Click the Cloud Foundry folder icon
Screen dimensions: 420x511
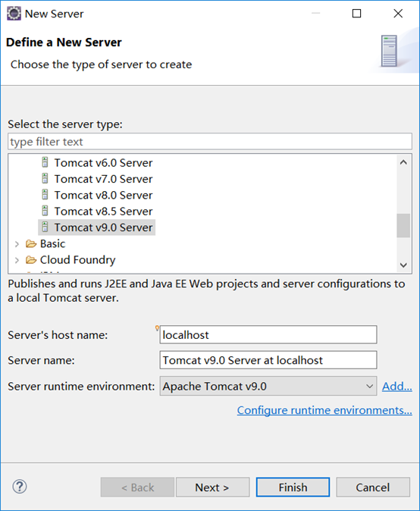(31, 260)
